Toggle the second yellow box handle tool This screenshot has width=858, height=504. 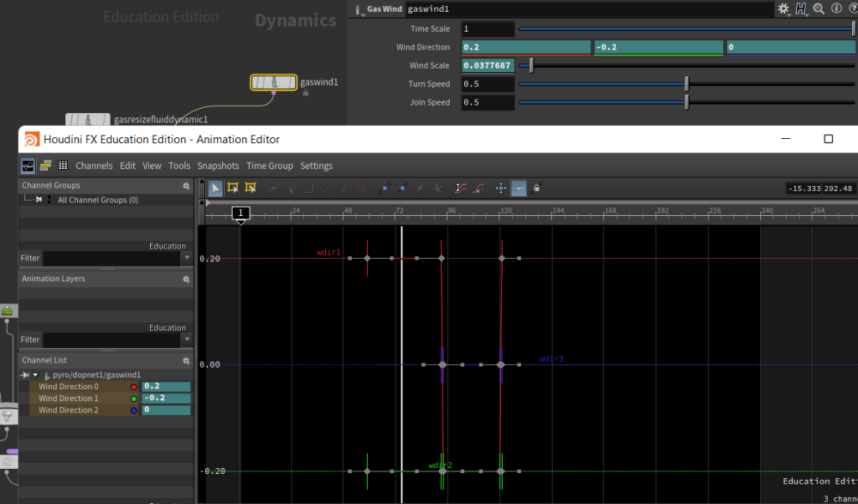coord(251,188)
